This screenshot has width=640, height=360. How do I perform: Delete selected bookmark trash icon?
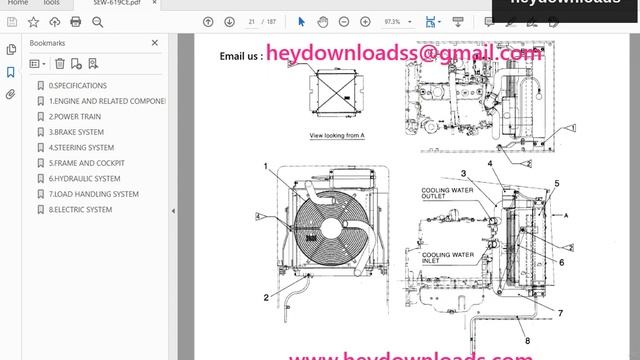60,64
